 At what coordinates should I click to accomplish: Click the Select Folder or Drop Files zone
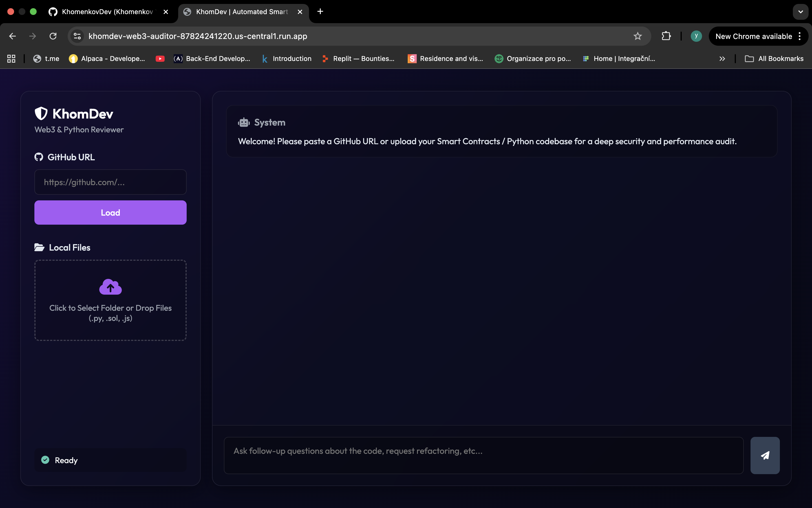click(111, 300)
